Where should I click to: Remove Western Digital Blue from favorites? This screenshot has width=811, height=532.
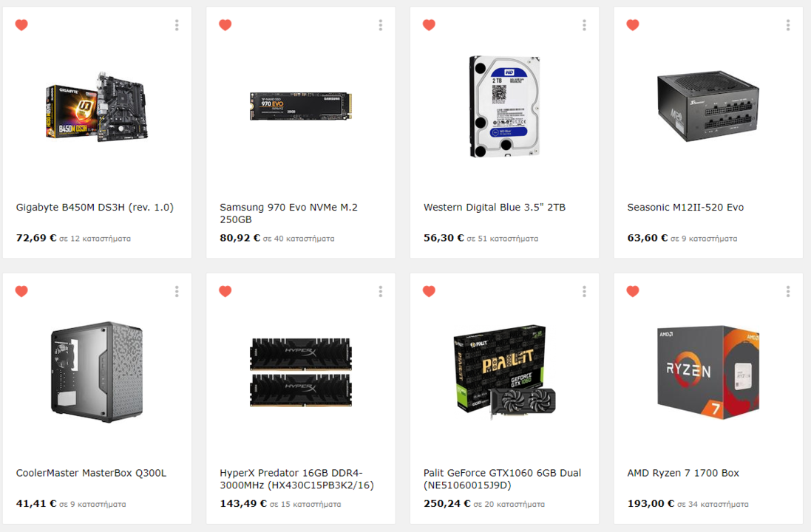tap(429, 25)
